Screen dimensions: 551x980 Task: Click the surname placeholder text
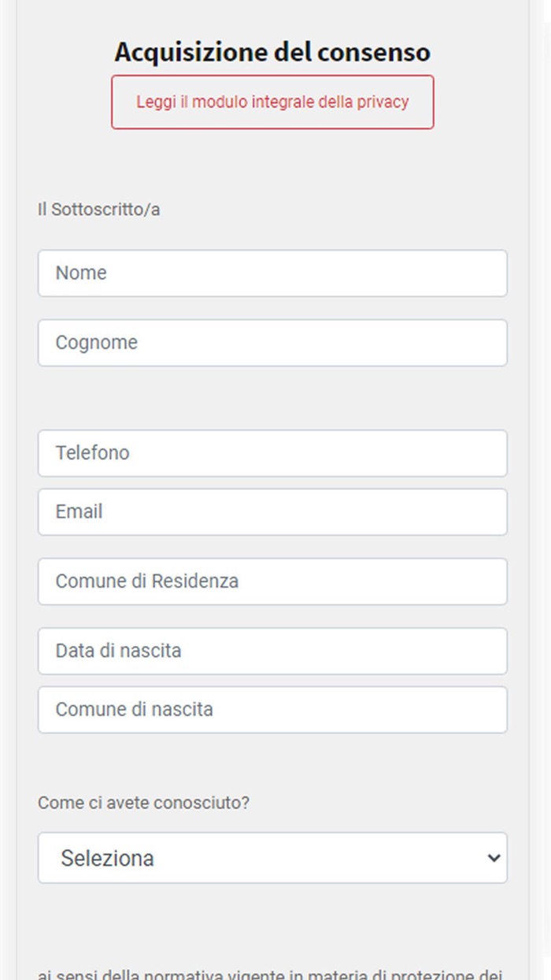96,343
